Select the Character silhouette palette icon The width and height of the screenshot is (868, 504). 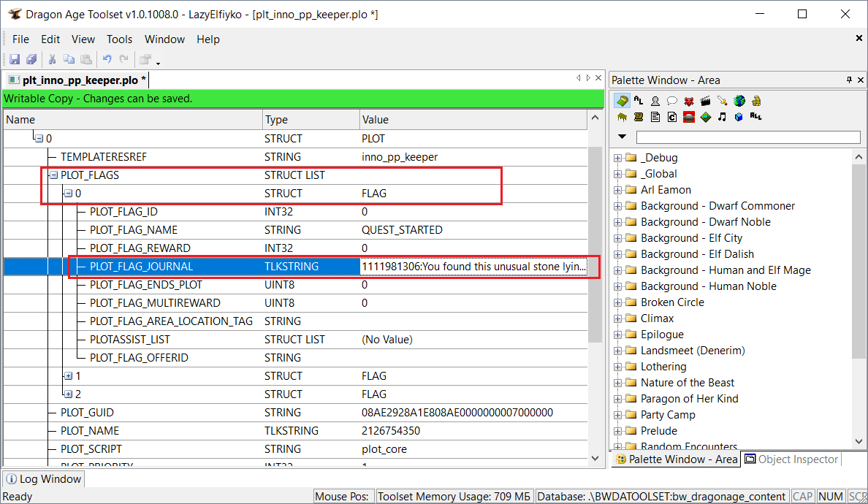pos(655,101)
